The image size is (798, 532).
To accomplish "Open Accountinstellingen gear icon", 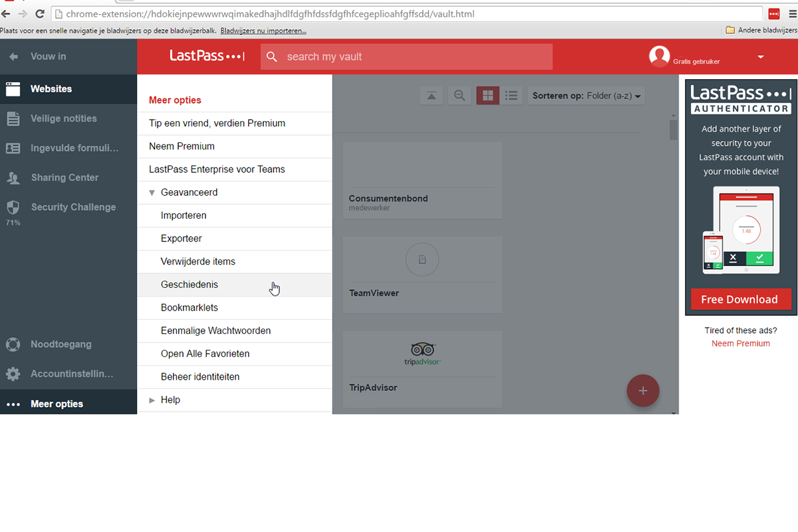I will (x=13, y=374).
